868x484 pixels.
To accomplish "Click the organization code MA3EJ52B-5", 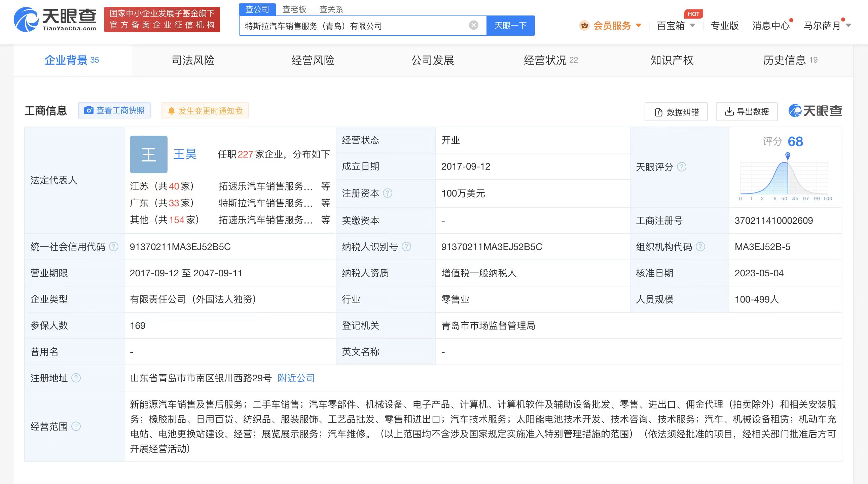I will pos(762,247).
